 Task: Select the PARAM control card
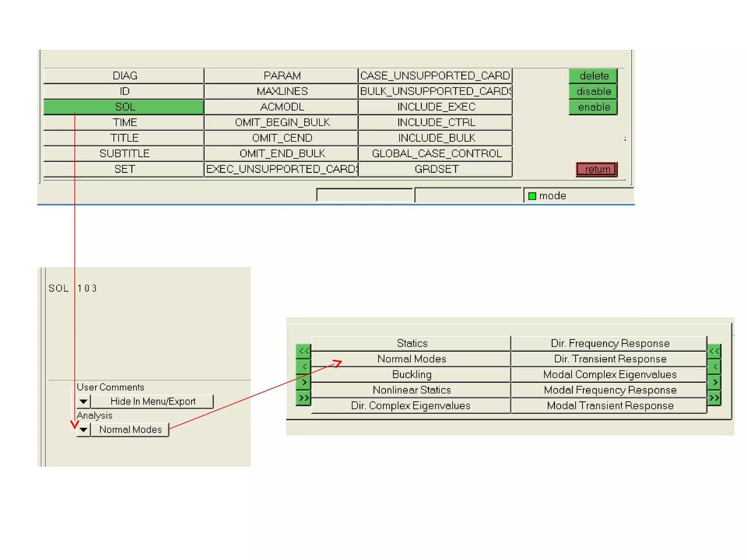(281, 76)
